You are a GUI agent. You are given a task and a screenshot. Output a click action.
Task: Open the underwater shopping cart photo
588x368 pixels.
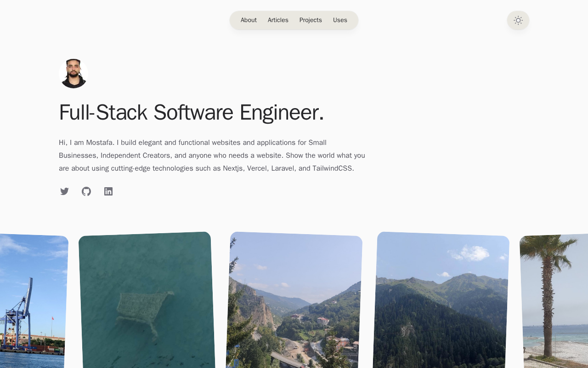[147, 300]
